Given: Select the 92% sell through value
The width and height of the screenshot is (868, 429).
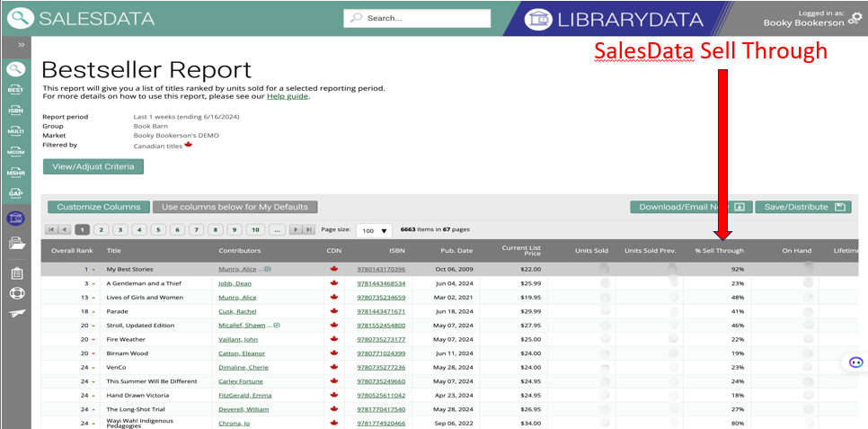Looking at the screenshot, I should (x=738, y=270).
